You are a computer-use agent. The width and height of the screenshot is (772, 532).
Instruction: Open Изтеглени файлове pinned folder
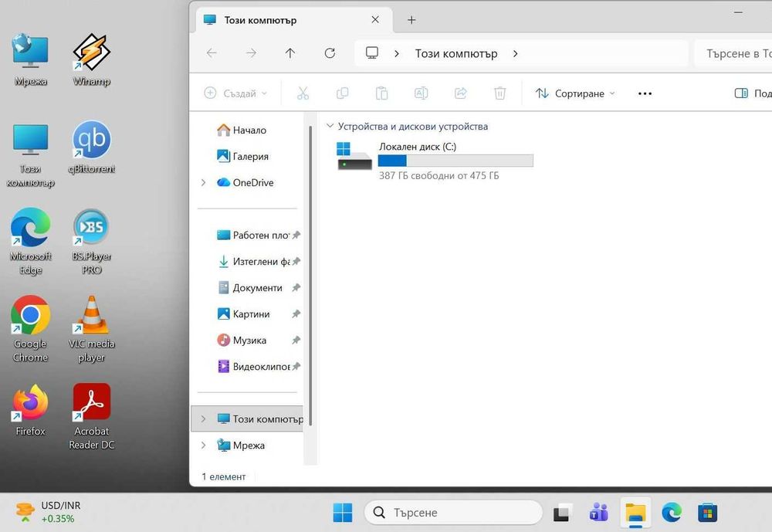point(252,262)
